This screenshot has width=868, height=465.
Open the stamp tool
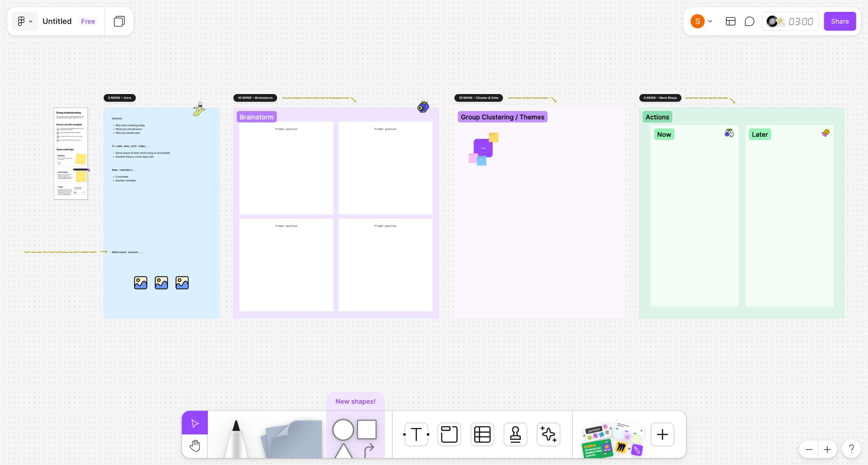pos(515,434)
